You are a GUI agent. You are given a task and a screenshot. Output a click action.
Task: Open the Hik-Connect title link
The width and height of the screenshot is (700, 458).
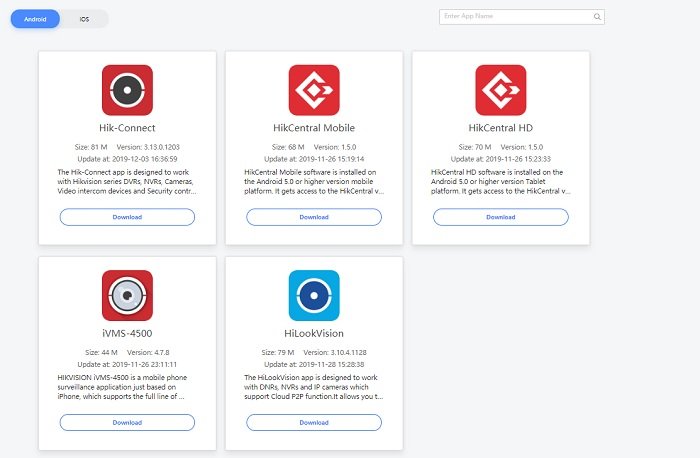pyautogui.click(x=127, y=128)
